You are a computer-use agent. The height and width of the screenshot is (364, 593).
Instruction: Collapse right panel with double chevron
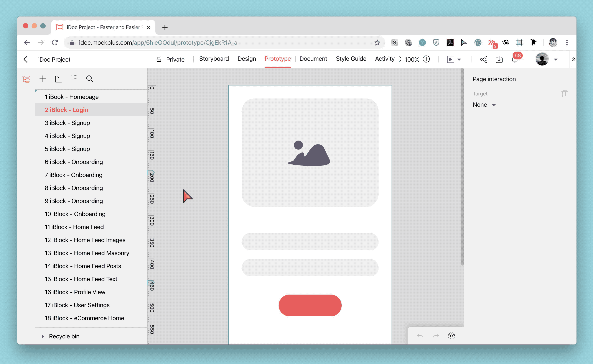point(573,59)
